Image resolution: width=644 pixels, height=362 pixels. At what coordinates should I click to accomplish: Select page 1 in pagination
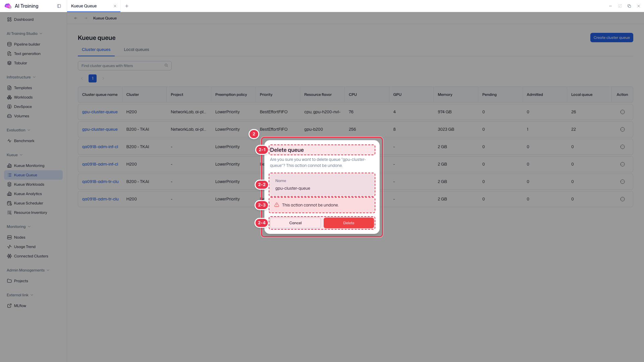[93, 78]
